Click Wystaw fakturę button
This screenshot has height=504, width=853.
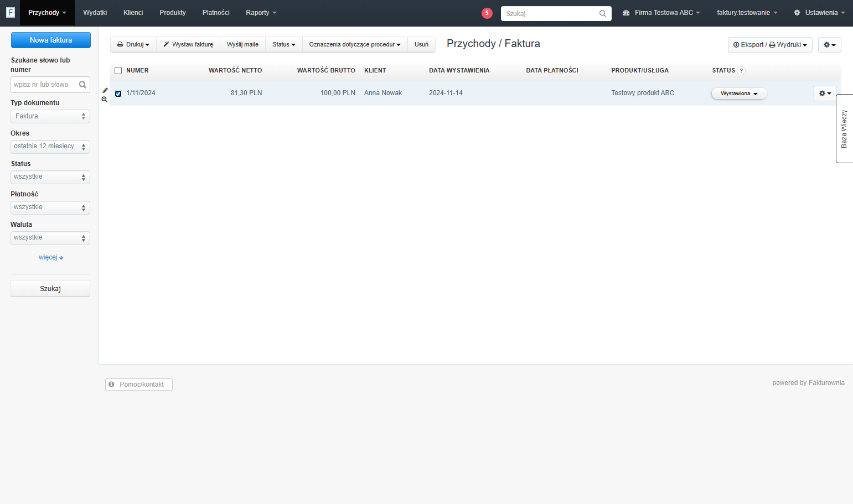188,45
